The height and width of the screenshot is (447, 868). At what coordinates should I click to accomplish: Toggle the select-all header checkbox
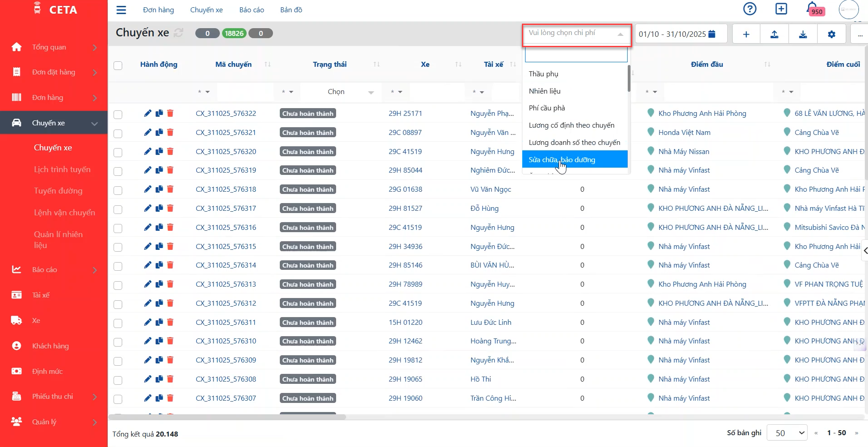118,65
